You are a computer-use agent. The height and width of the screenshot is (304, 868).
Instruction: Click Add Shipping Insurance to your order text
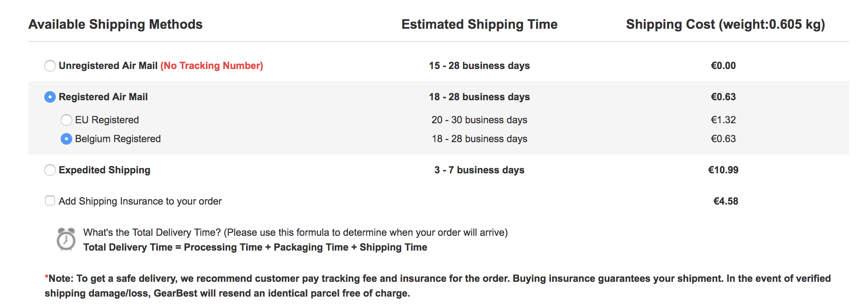click(140, 201)
